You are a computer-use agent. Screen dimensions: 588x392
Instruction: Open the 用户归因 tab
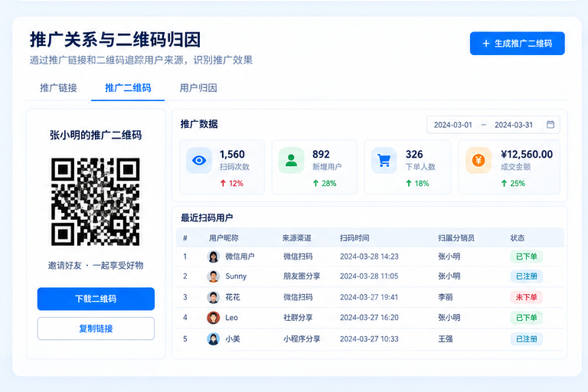(x=198, y=88)
